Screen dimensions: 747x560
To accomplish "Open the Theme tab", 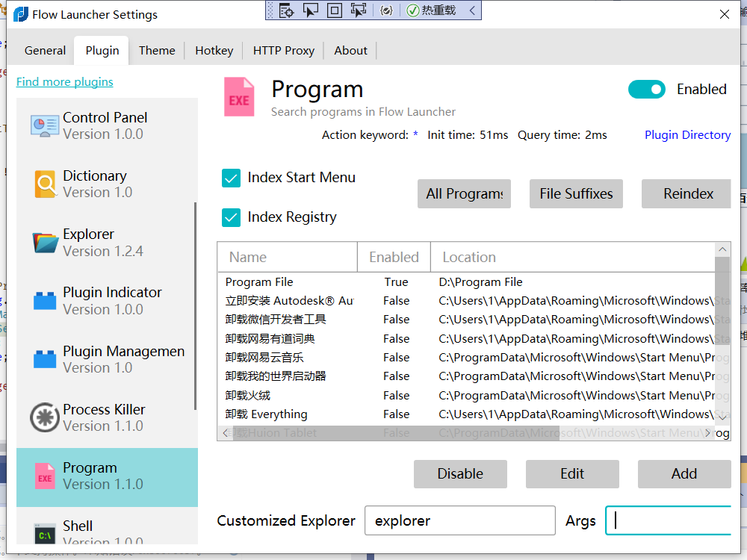I will [x=157, y=51].
